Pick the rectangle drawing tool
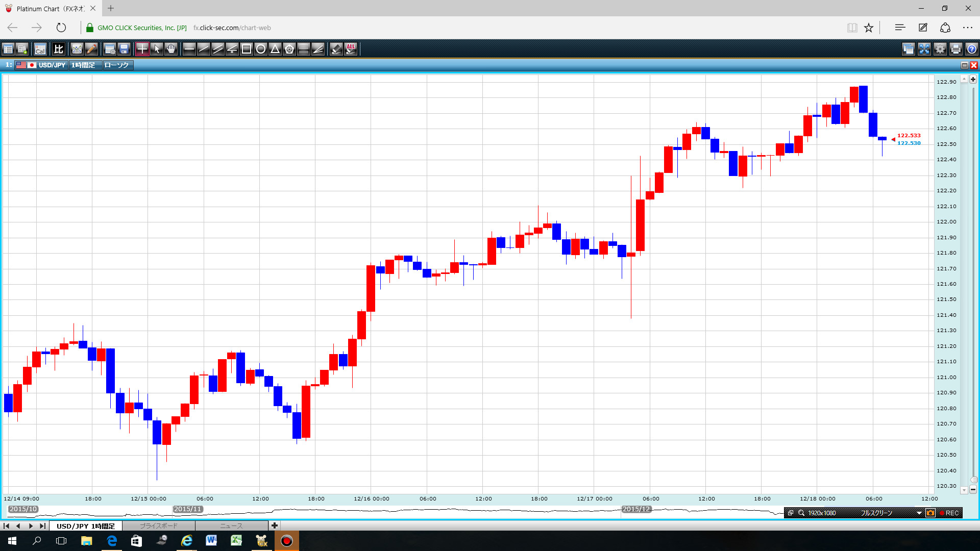 tap(246, 49)
